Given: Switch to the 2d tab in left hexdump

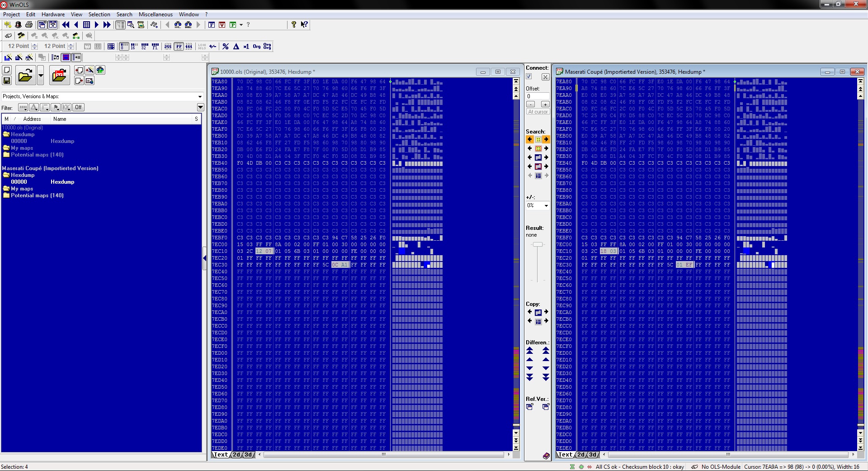Looking at the screenshot, I should (x=236, y=455).
